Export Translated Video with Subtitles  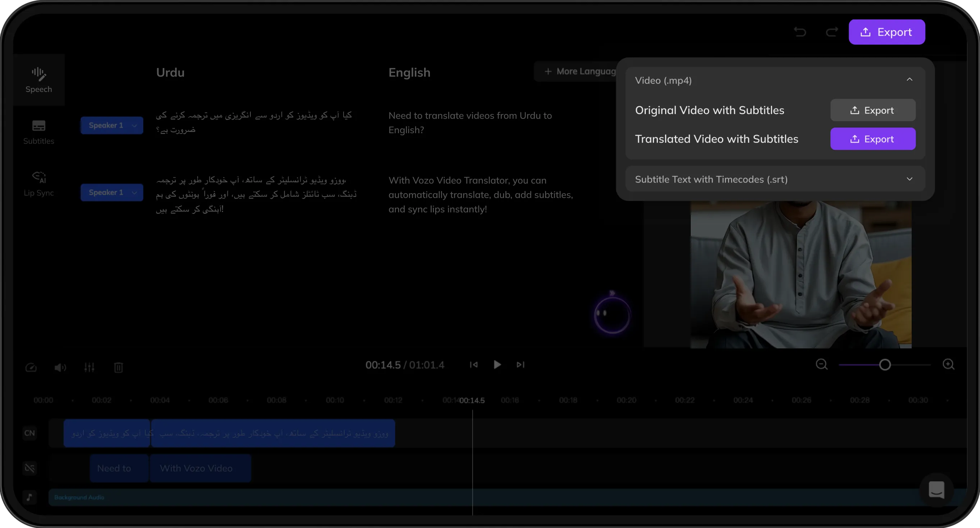point(873,139)
